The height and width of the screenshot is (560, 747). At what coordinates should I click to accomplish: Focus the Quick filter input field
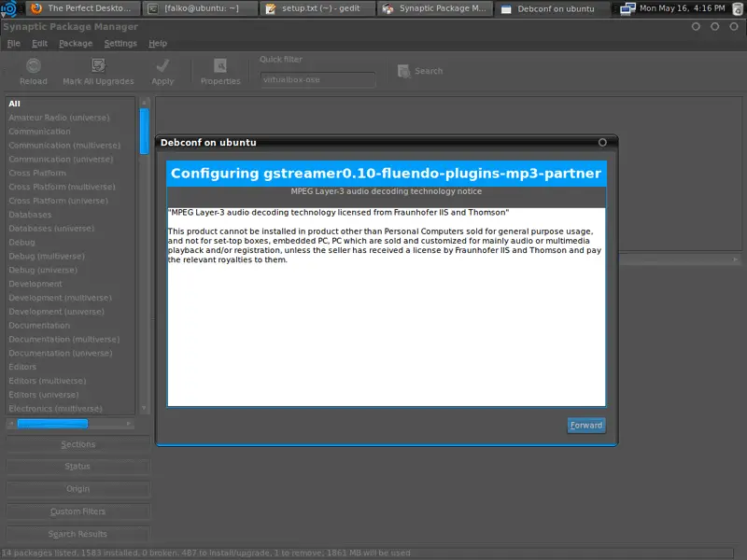(x=317, y=79)
